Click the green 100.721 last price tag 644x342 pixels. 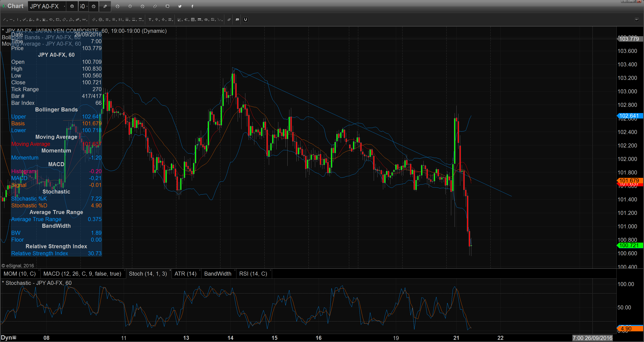[630, 245]
